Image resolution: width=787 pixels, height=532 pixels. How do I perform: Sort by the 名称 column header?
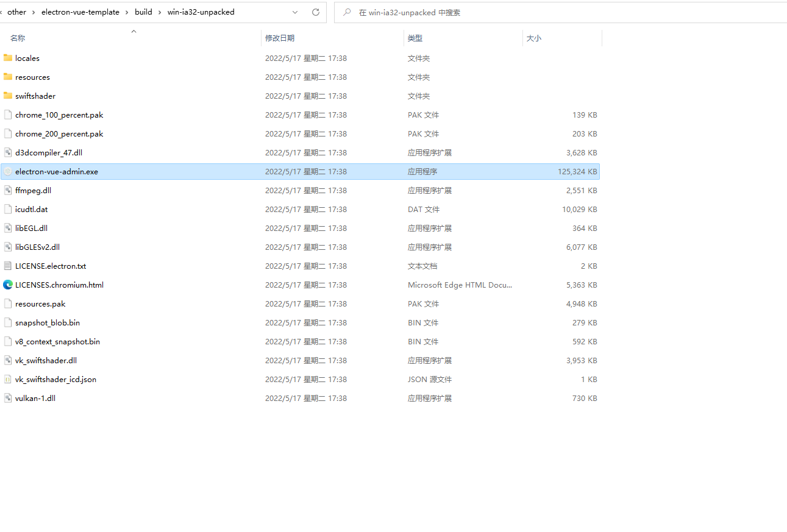click(18, 38)
